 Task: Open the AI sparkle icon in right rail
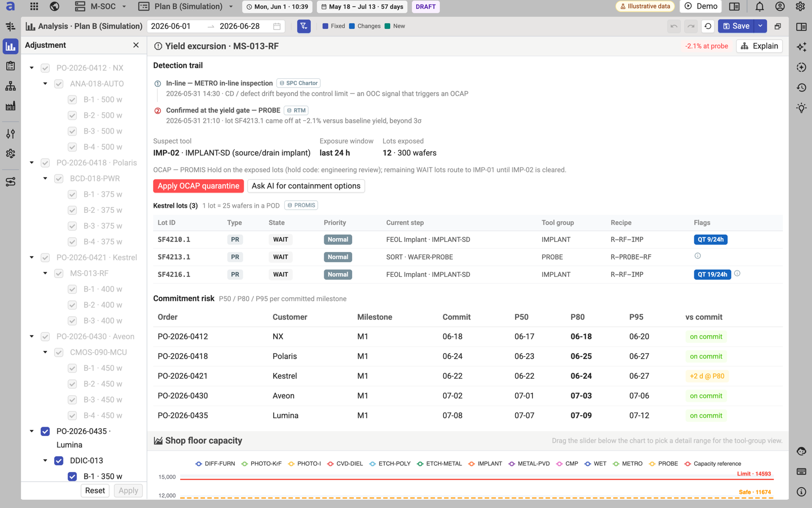point(801,47)
